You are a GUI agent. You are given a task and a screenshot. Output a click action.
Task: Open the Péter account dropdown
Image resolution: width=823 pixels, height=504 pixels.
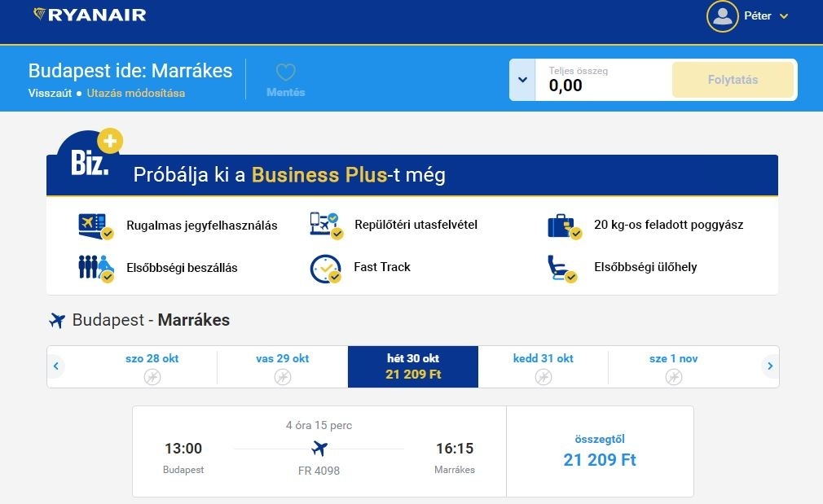click(783, 16)
